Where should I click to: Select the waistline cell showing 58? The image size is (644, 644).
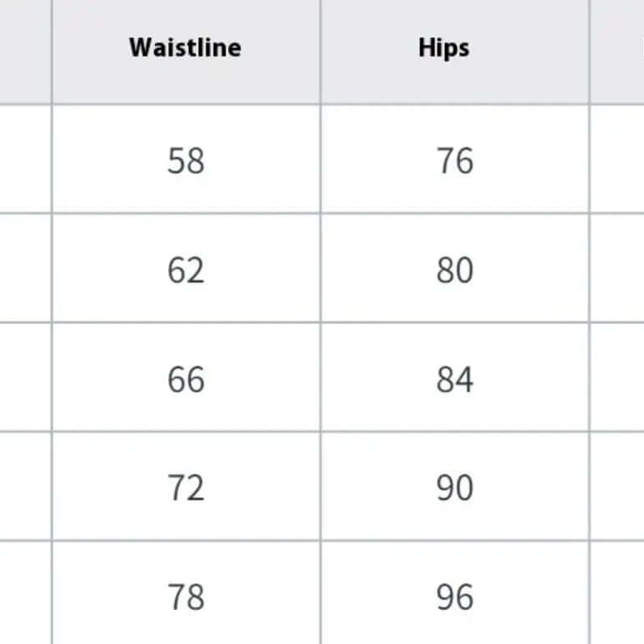click(186, 159)
